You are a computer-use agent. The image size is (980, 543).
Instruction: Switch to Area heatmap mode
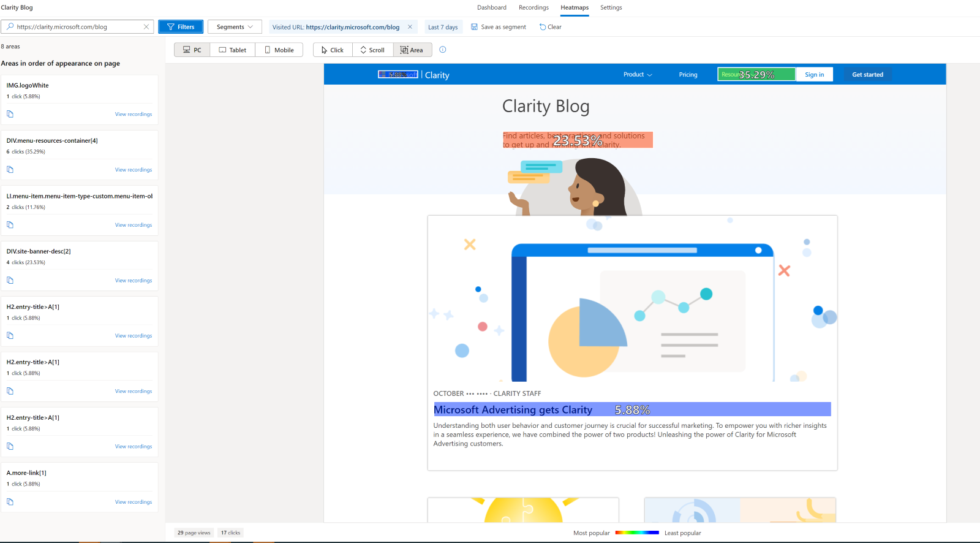pos(412,50)
